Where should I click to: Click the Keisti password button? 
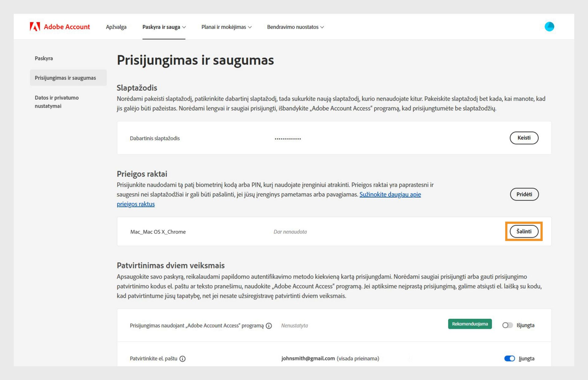[524, 138]
